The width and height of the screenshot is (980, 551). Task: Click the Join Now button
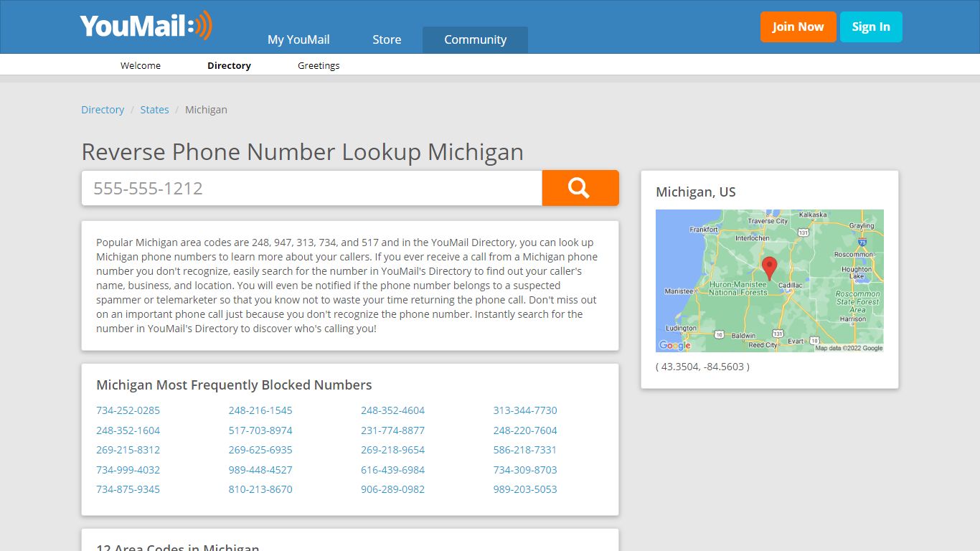(798, 27)
